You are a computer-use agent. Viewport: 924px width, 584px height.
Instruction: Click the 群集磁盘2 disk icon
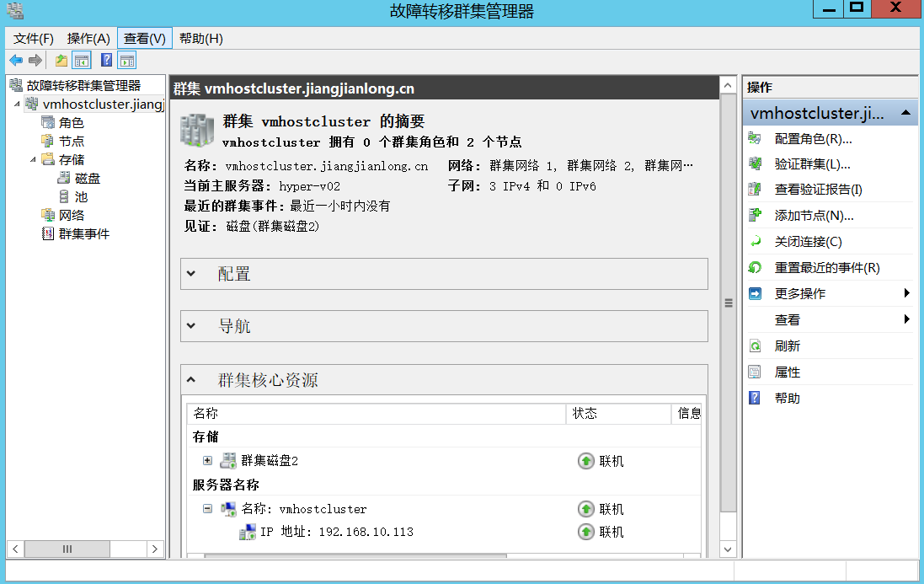click(228, 460)
